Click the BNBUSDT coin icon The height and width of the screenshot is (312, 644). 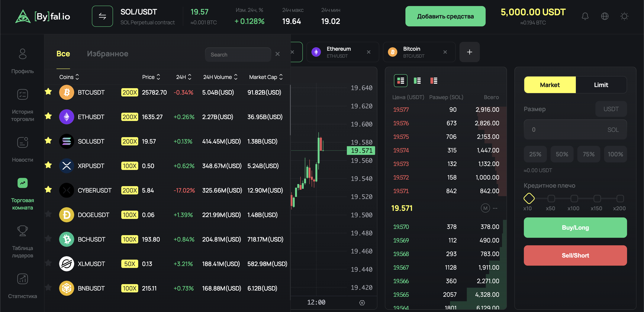click(x=66, y=288)
